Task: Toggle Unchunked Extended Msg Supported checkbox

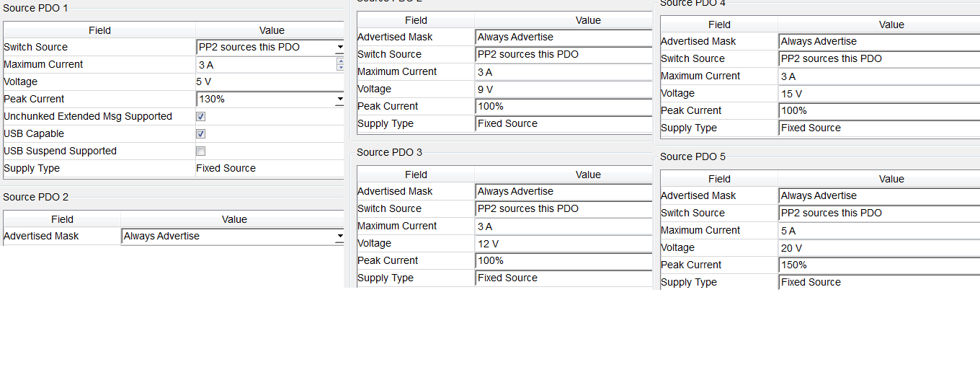Action: 201,116
